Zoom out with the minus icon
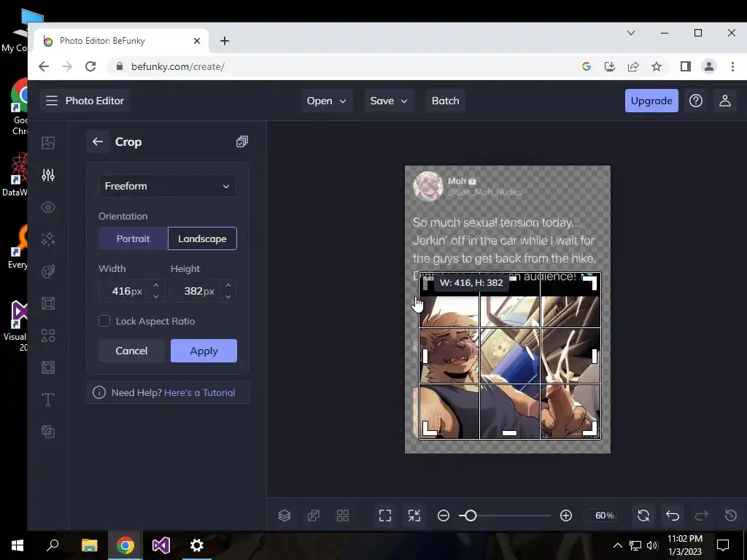 tap(444, 516)
